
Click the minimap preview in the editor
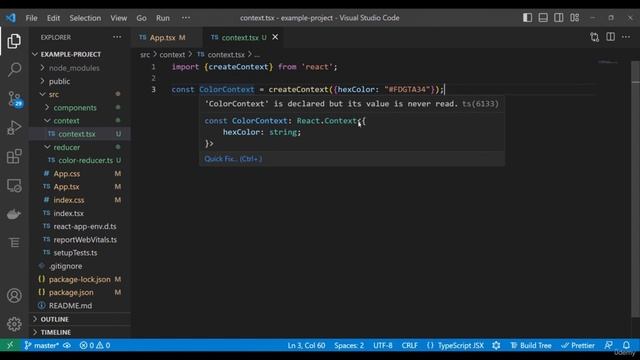[608, 62]
